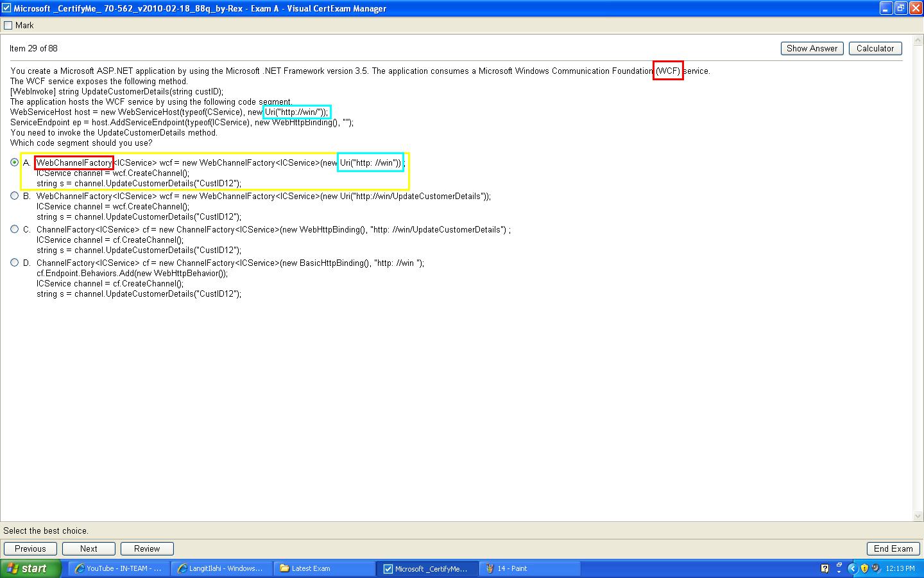Screen dimensions: 924x578
Task: Open the Review button
Action: (147, 548)
